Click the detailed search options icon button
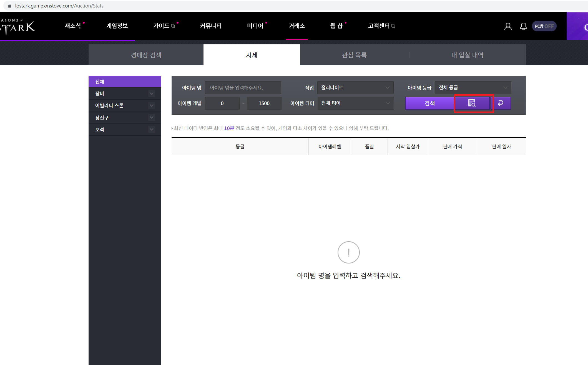The image size is (588, 365). point(472,103)
